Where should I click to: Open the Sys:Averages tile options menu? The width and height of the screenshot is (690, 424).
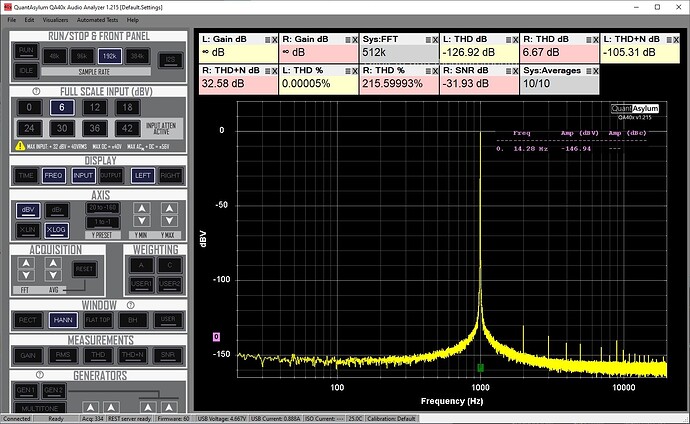[588, 71]
